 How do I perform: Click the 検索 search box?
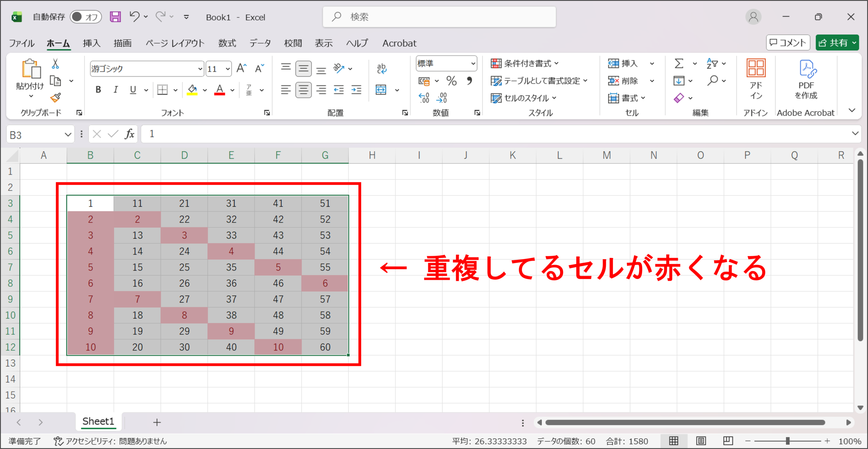tap(439, 17)
